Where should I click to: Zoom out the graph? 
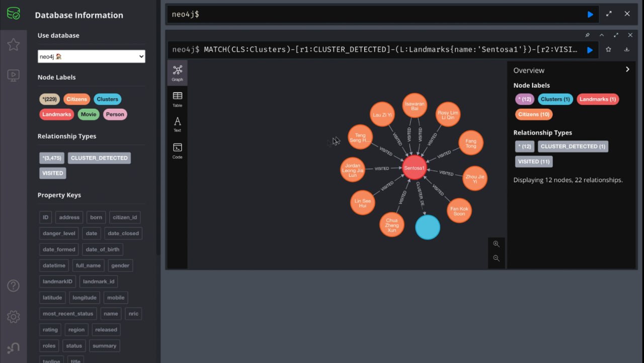[496, 258]
